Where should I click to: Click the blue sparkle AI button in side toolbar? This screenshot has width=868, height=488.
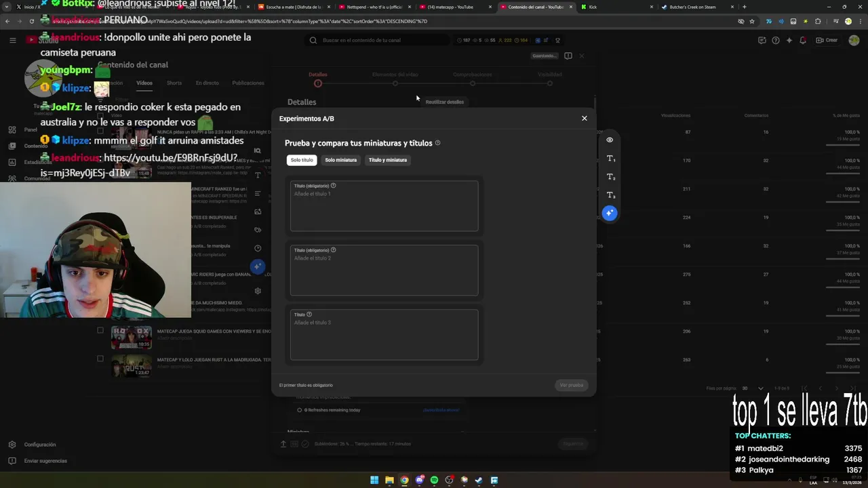coord(610,213)
